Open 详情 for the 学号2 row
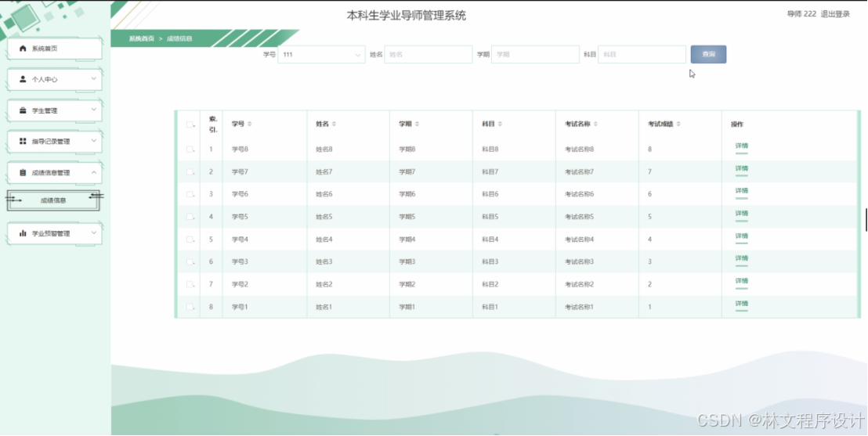The height and width of the screenshot is (436, 868). pyautogui.click(x=741, y=281)
